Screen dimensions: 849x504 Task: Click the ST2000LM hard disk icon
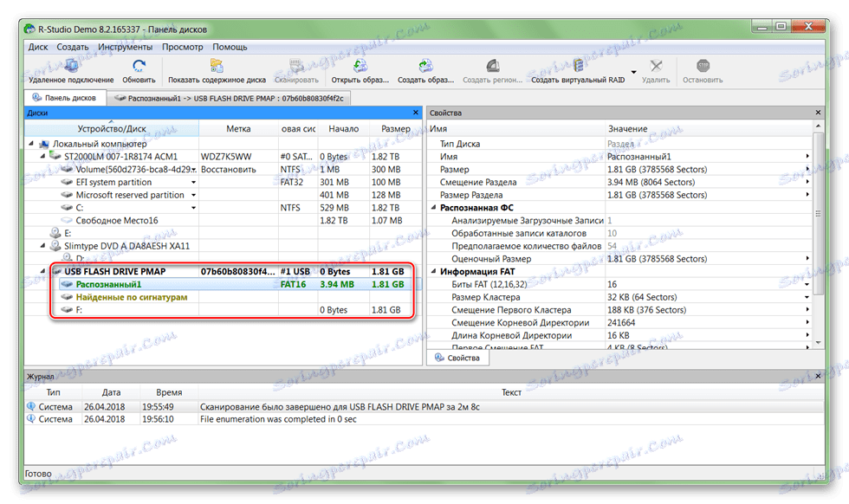(55, 156)
